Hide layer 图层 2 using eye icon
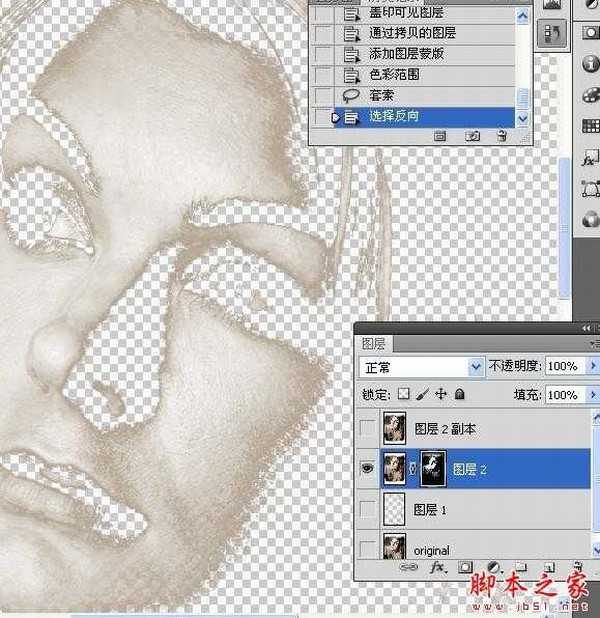 367,467
